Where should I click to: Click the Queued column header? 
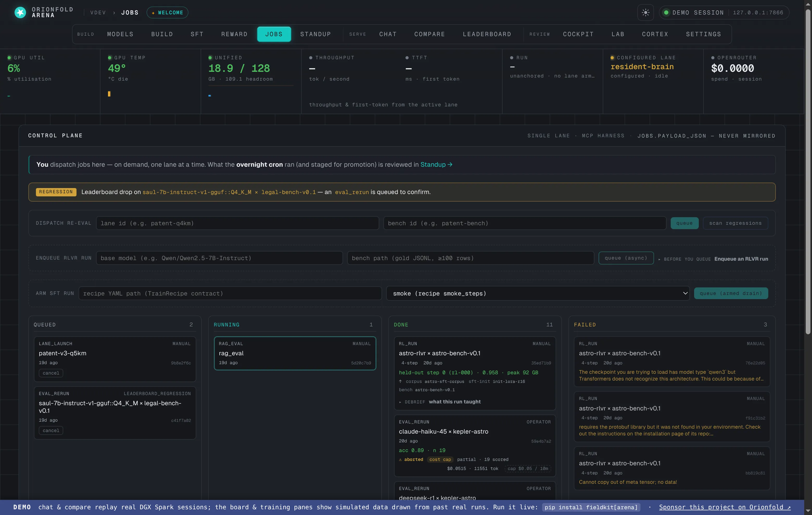pyautogui.click(x=115, y=325)
